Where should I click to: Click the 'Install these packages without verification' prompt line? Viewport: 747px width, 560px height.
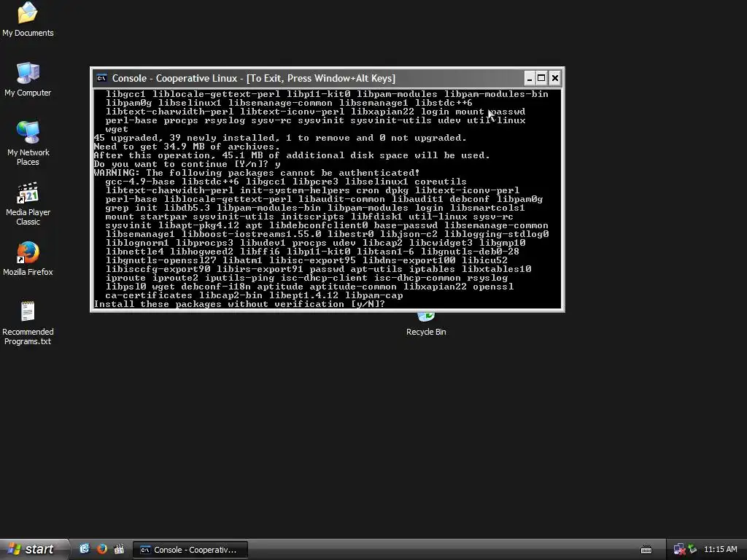[x=239, y=304]
